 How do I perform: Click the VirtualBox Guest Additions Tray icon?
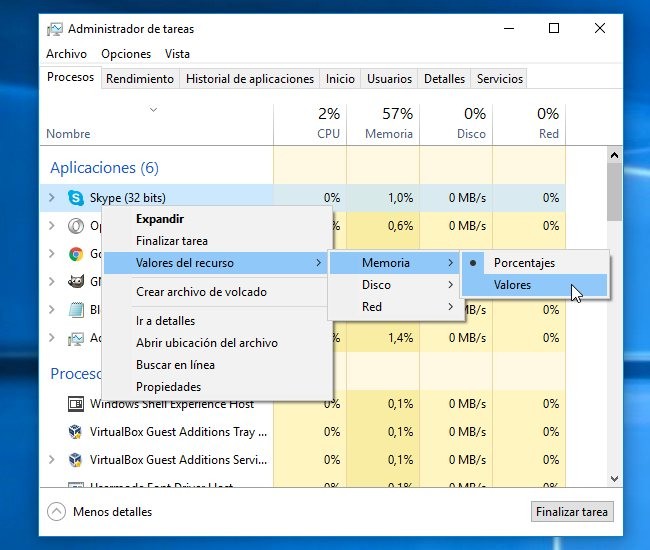(x=76, y=432)
